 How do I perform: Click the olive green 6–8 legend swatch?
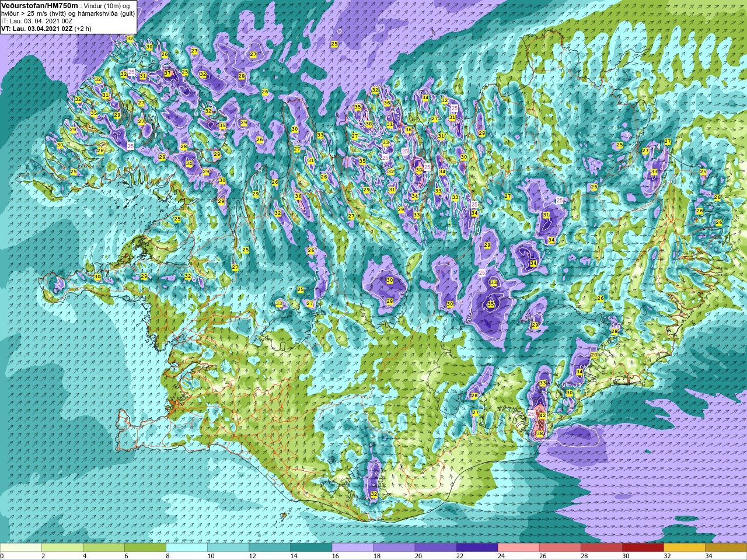click(x=145, y=548)
